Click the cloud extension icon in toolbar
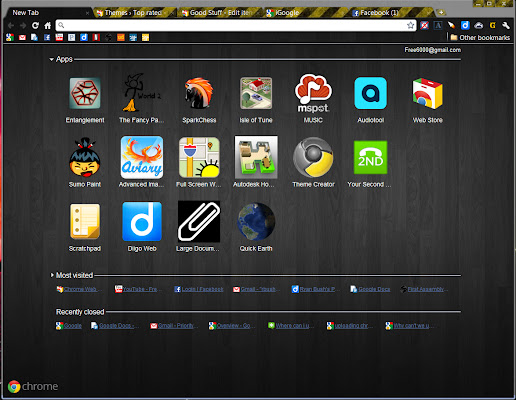Image resolution: width=516 pixels, height=400 pixels. (479, 25)
